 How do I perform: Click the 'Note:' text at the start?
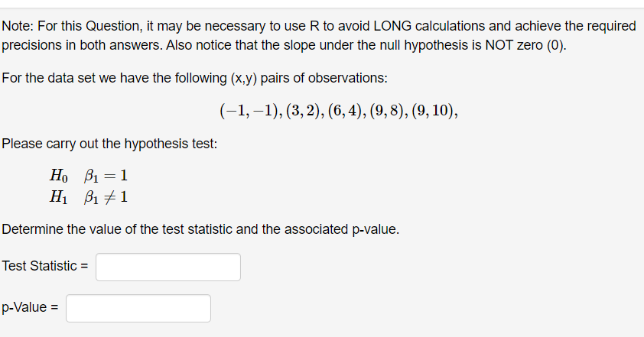click(x=18, y=26)
